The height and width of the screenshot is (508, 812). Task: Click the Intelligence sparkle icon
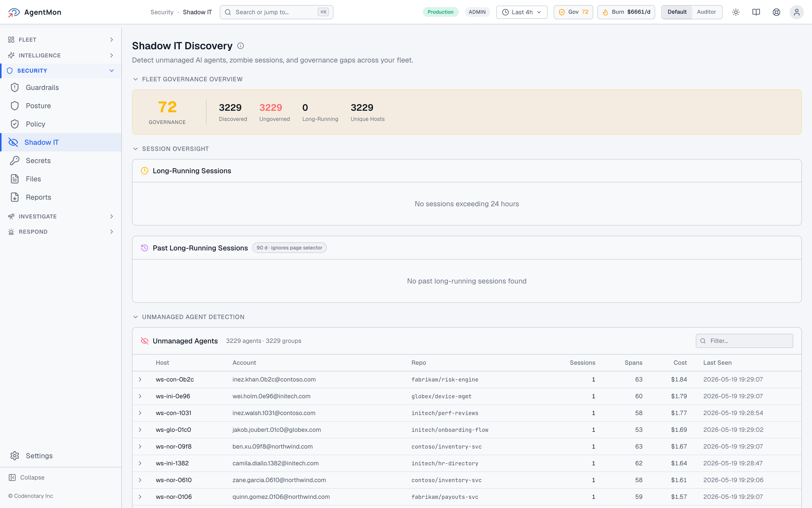pyautogui.click(x=11, y=55)
